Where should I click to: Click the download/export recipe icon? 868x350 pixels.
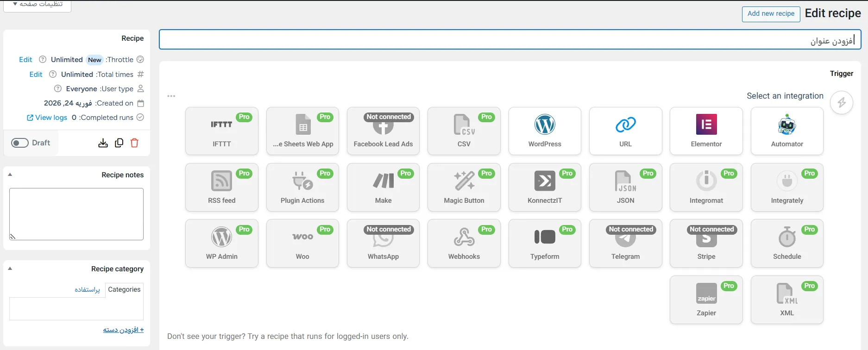click(103, 143)
